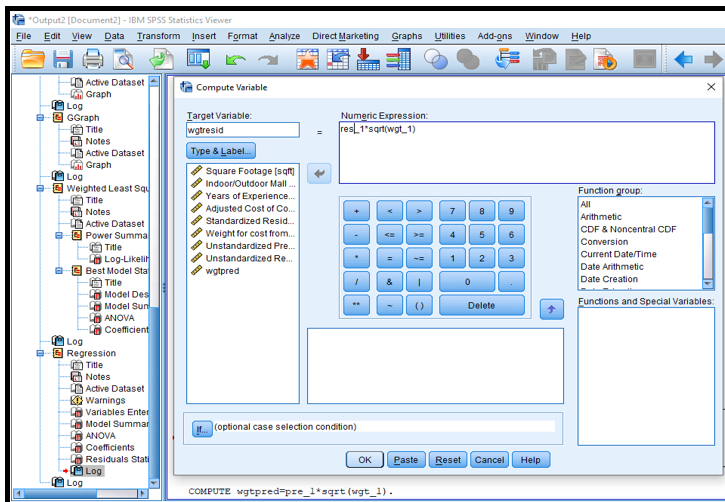Open the Graphs menu

(407, 36)
